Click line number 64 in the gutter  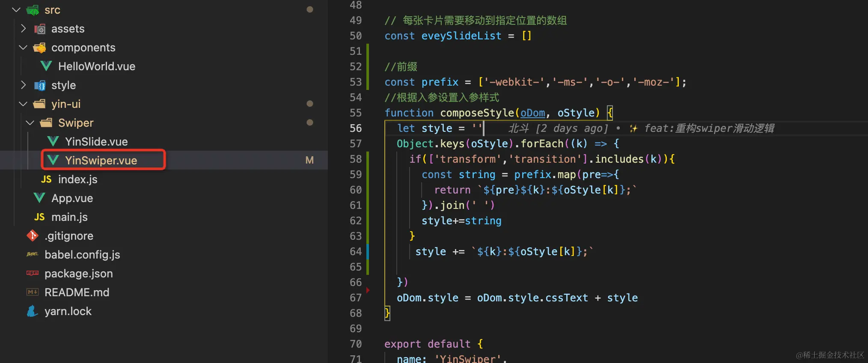click(x=356, y=251)
